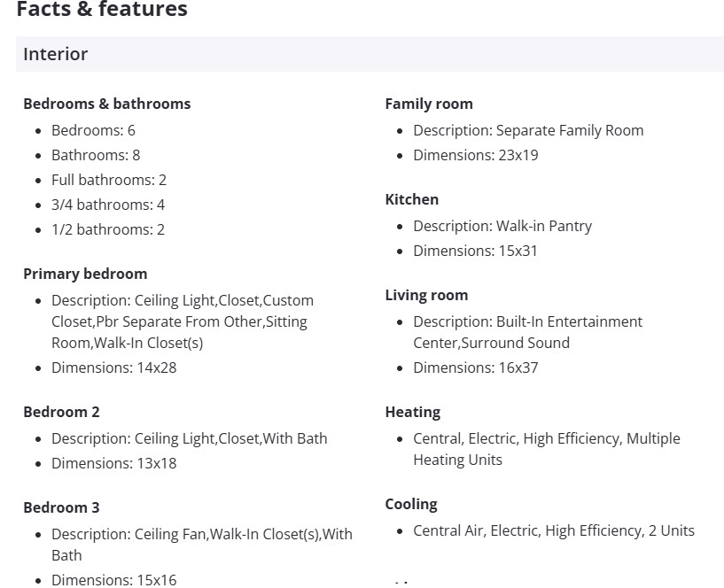Click the Kitchen subheading

[411, 199]
